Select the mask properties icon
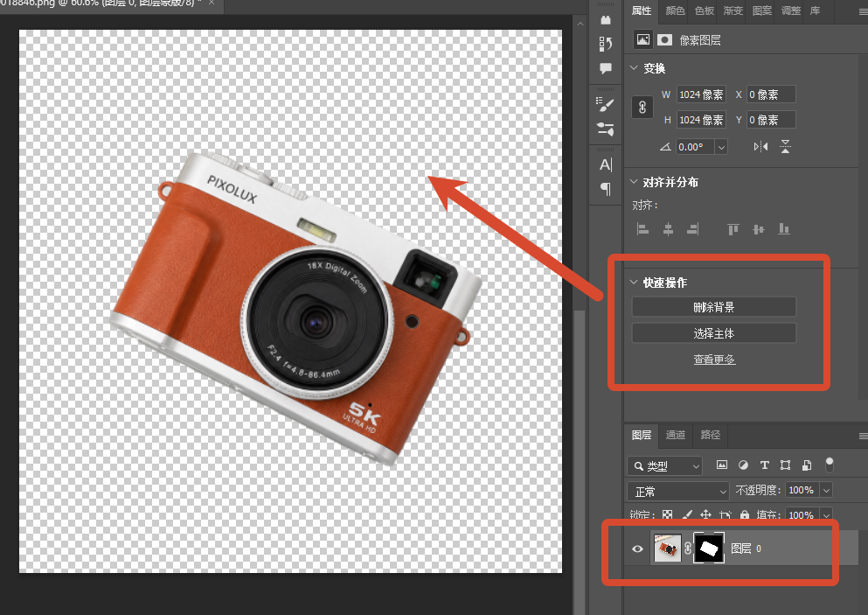The width and height of the screenshot is (868, 615). (x=664, y=40)
